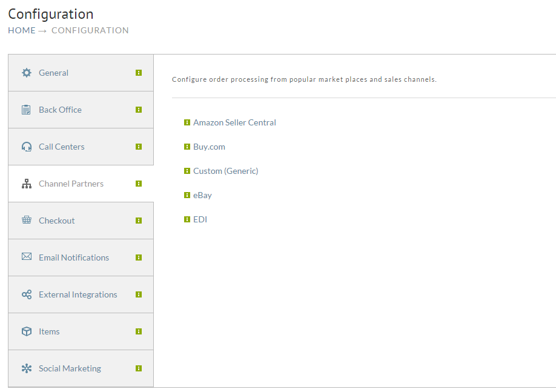Click green info icon beside General

coord(139,73)
